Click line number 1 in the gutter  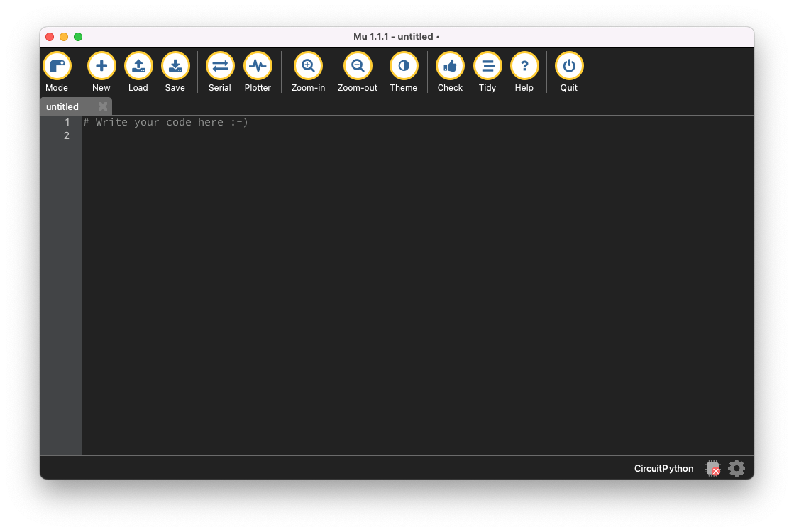pyautogui.click(x=67, y=122)
